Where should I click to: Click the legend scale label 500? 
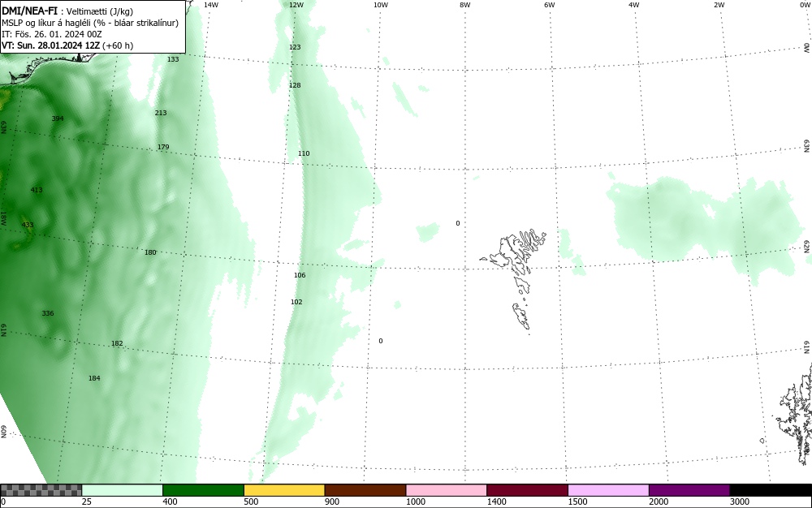click(251, 502)
